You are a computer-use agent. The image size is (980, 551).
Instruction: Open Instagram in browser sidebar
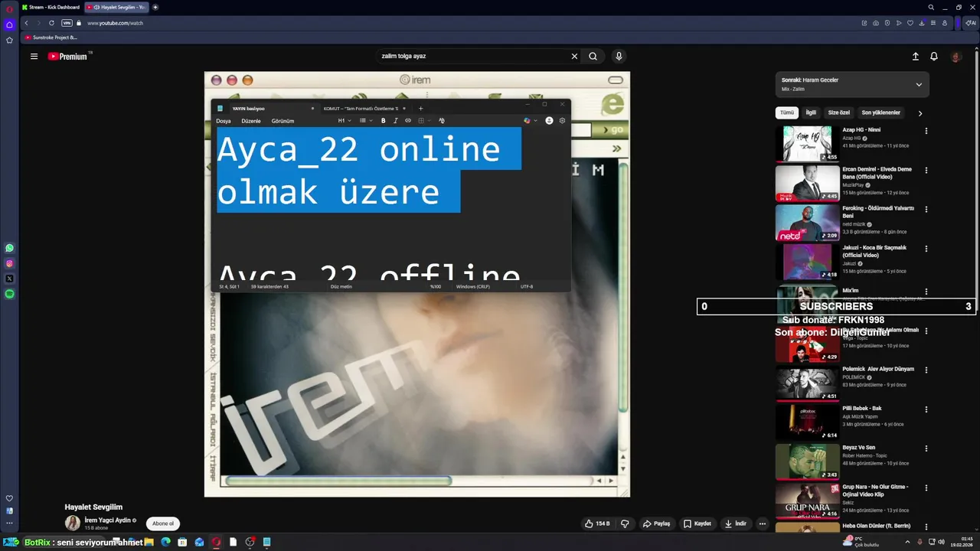[x=9, y=263]
